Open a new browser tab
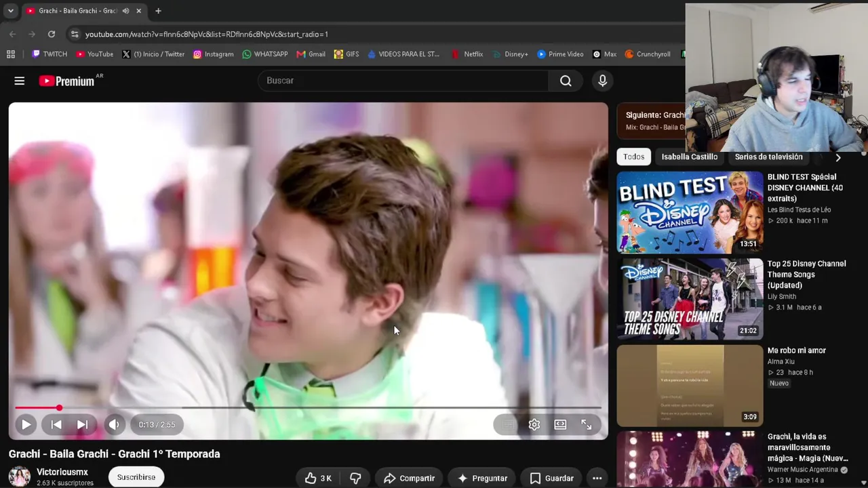Screen dimensions: 868x488 (158, 11)
